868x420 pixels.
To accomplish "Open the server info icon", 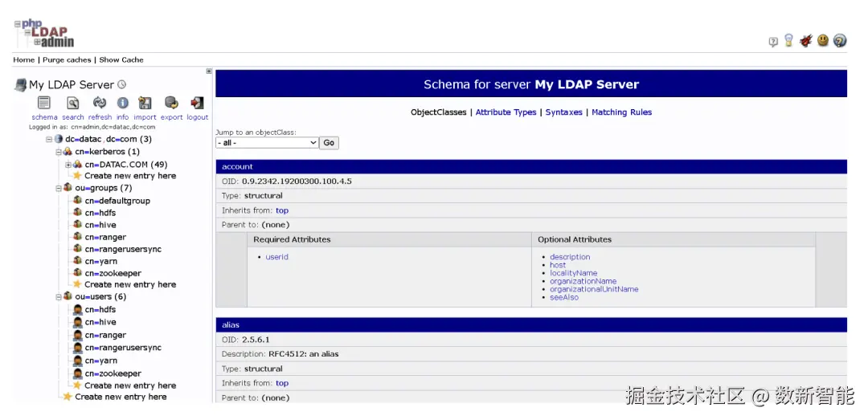I will pos(123,103).
